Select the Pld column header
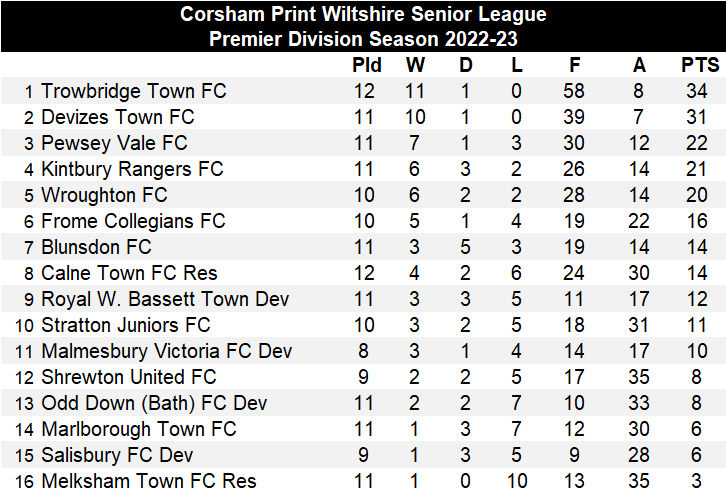Image resolution: width=726 pixels, height=494 pixels. 367,66
